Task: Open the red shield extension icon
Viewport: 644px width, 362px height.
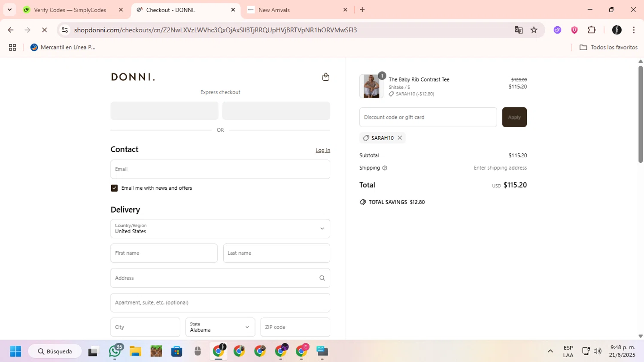Action: (x=574, y=30)
